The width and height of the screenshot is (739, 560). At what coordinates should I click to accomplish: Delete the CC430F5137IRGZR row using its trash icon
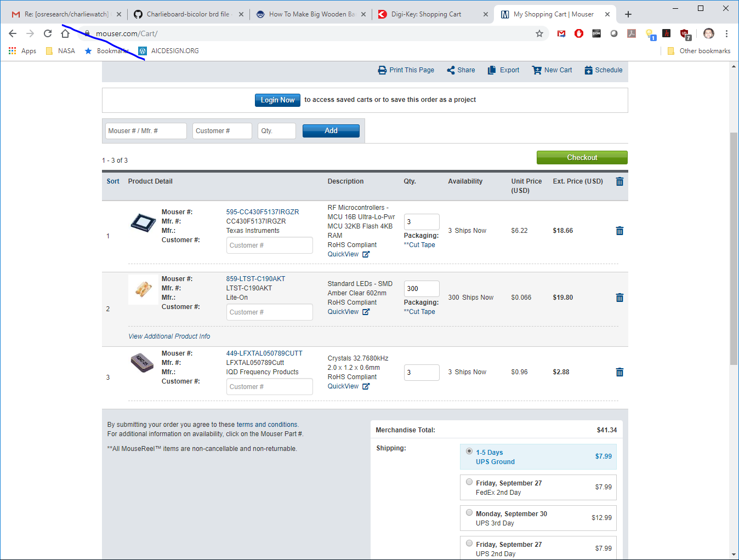point(619,231)
